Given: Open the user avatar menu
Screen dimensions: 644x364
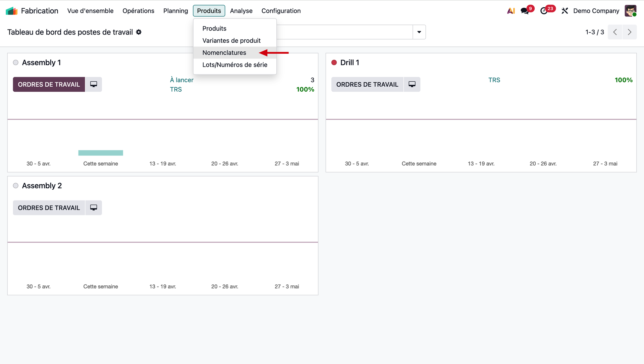Looking at the screenshot, I should (x=630, y=11).
